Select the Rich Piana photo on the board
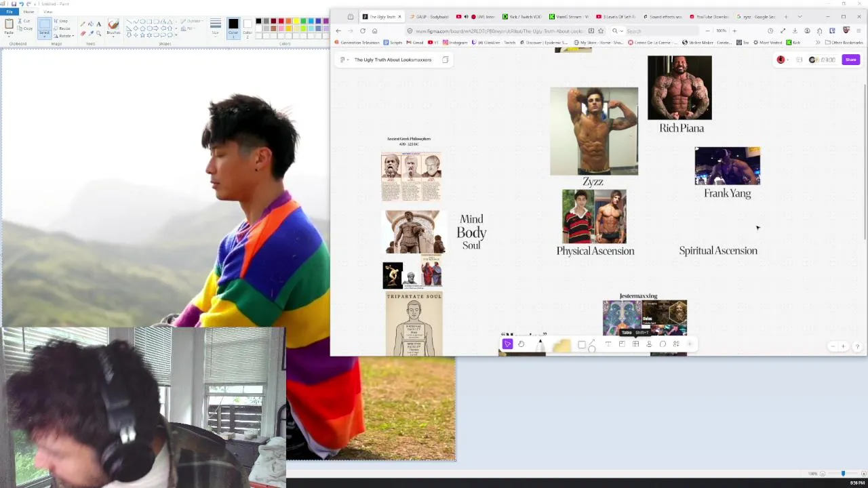 coord(679,87)
